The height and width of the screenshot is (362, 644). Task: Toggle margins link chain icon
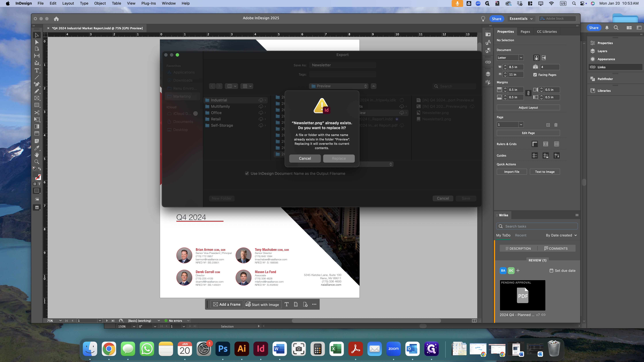click(528, 93)
